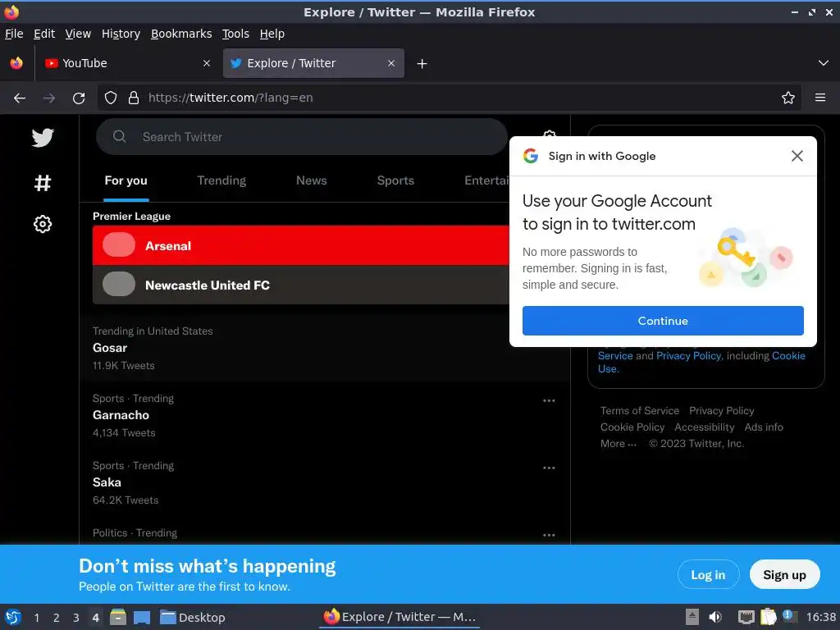Click the URL address bar
The image size is (840, 630).
(x=450, y=98)
